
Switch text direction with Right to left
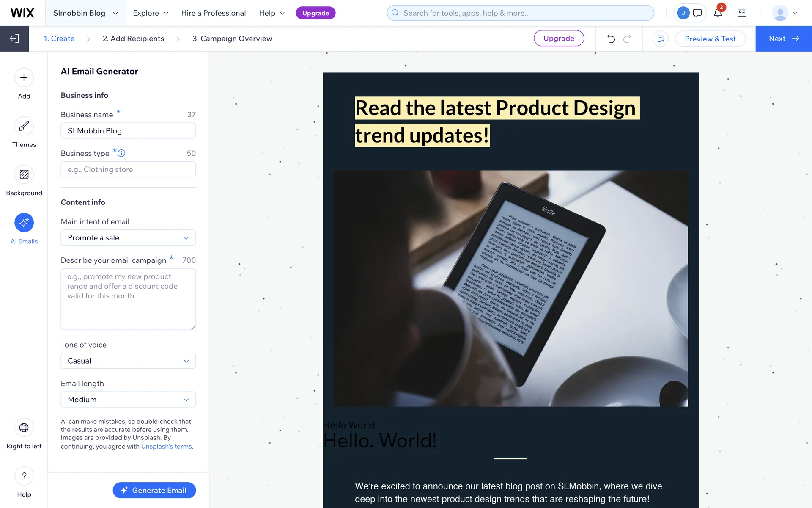pos(24,428)
